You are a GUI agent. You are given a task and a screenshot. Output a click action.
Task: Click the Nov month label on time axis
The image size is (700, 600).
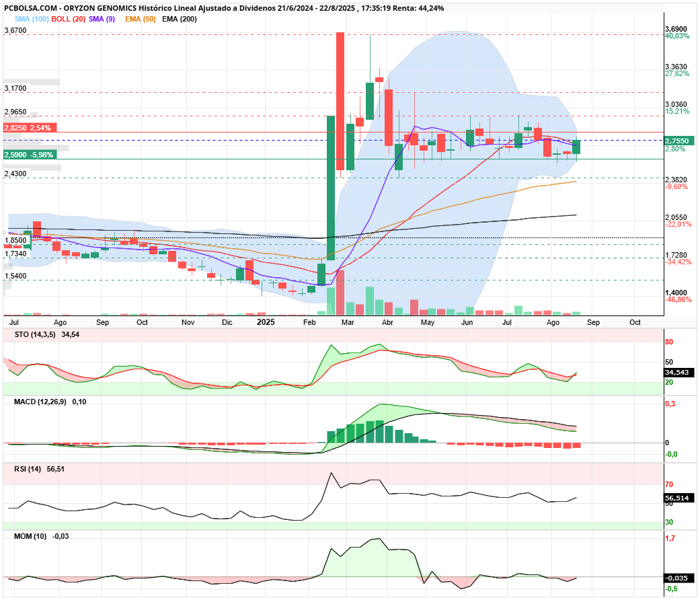click(x=188, y=322)
